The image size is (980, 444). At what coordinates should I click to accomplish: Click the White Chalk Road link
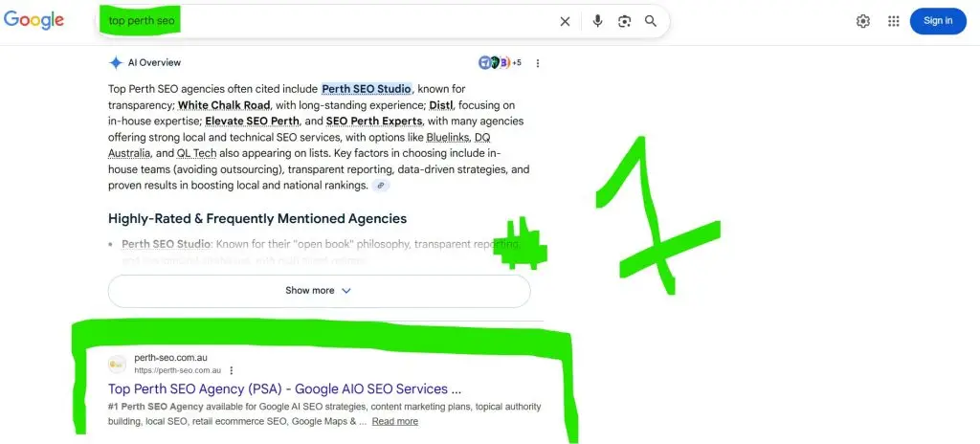click(224, 105)
